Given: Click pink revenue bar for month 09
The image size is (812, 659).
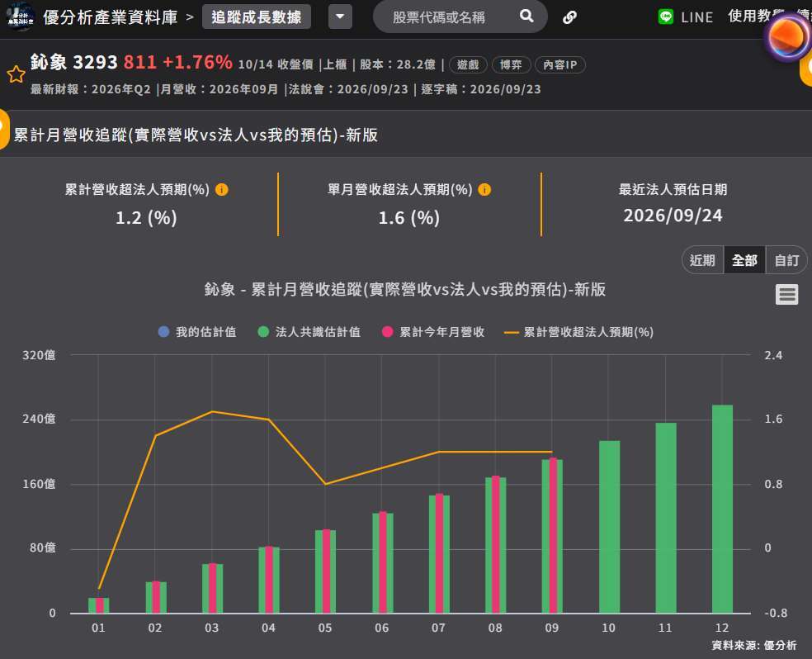Looking at the screenshot, I should coord(553,536).
